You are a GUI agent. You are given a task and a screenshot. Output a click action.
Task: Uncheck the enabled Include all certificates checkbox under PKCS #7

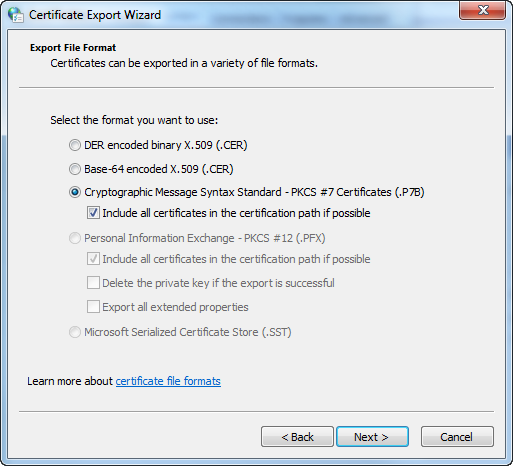pyautogui.click(x=93, y=213)
